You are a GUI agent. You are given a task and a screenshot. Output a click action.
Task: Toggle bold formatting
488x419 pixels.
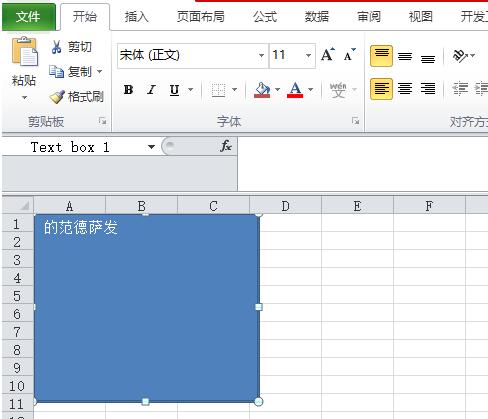128,90
